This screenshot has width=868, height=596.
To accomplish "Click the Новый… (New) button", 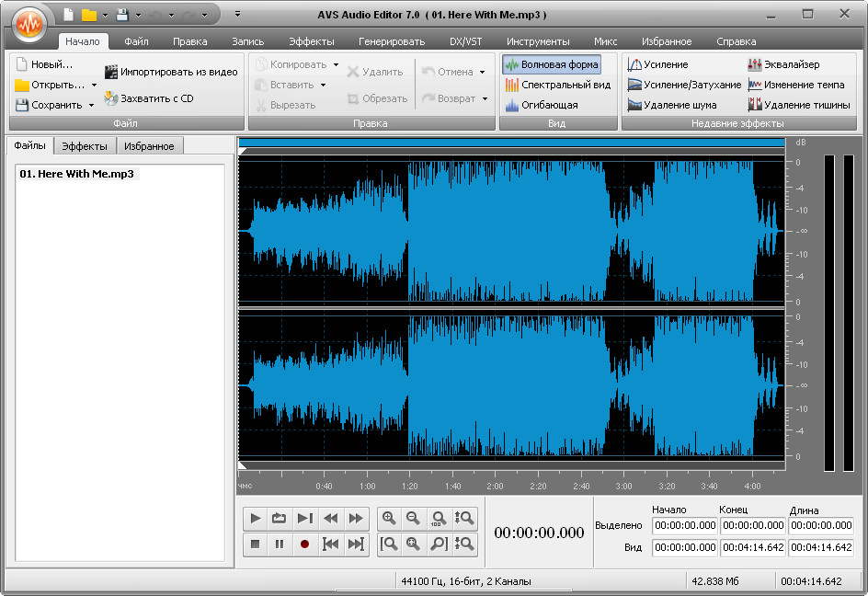I will click(x=44, y=64).
